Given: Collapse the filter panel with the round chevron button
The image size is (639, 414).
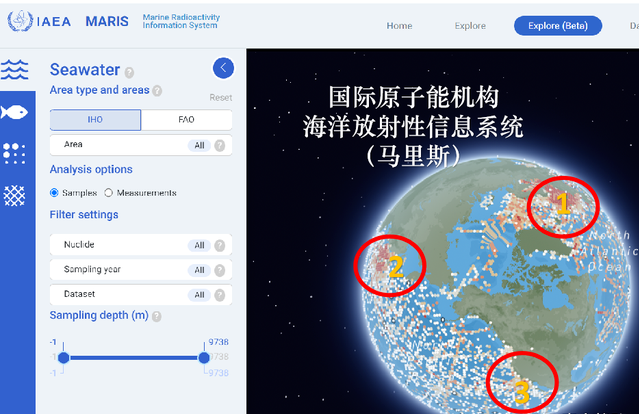Looking at the screenshot, I should (223, 68).
